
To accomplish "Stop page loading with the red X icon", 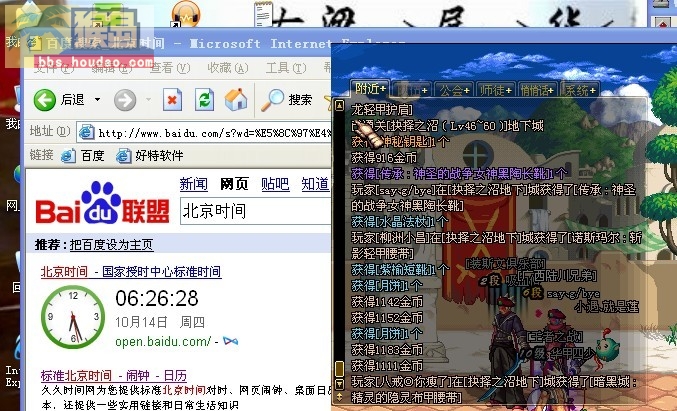I will tap(172, 100).
